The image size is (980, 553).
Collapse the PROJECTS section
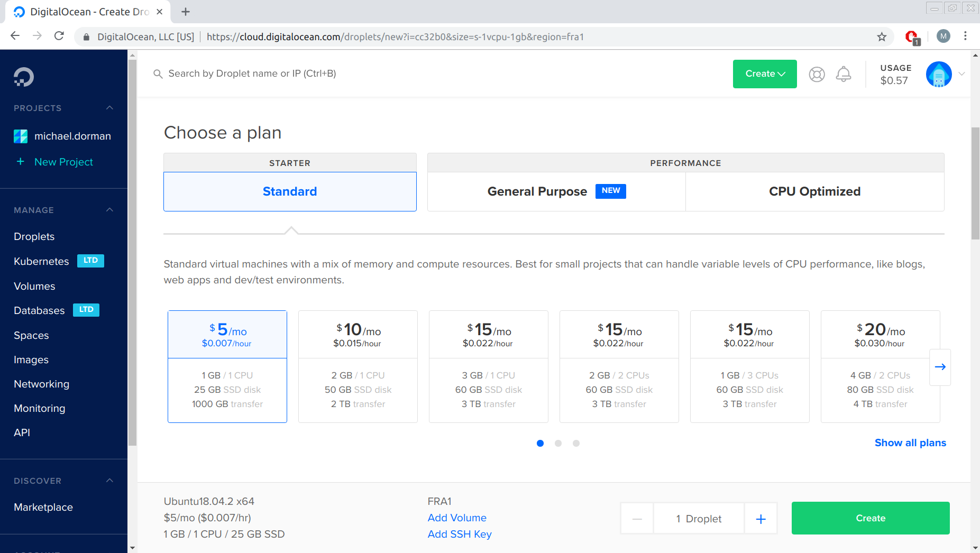109,107
